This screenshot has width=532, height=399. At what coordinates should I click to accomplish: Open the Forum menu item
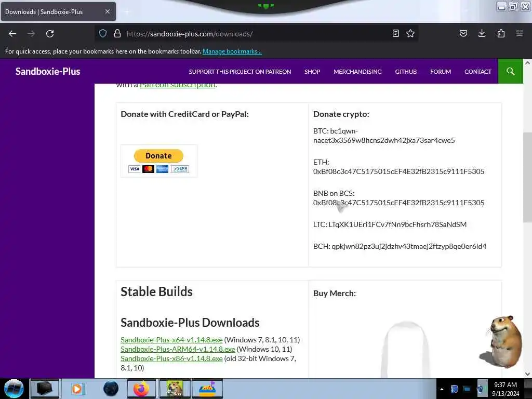441,72
